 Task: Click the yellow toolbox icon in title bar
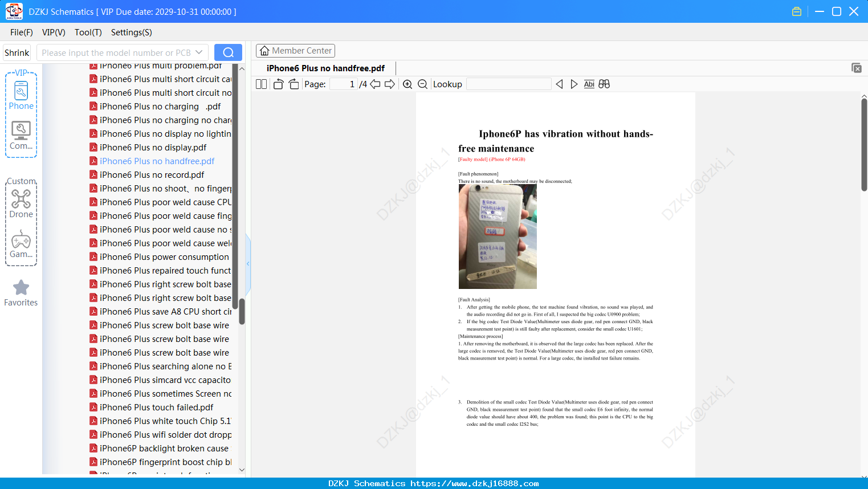click(x=797, y=11)
